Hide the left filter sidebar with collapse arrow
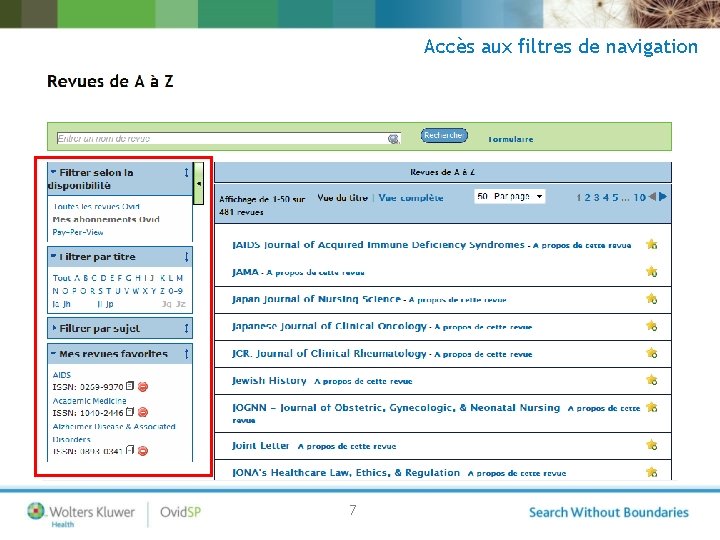The width and height of the screenshot is (720, 540). [x=198, y=183]
